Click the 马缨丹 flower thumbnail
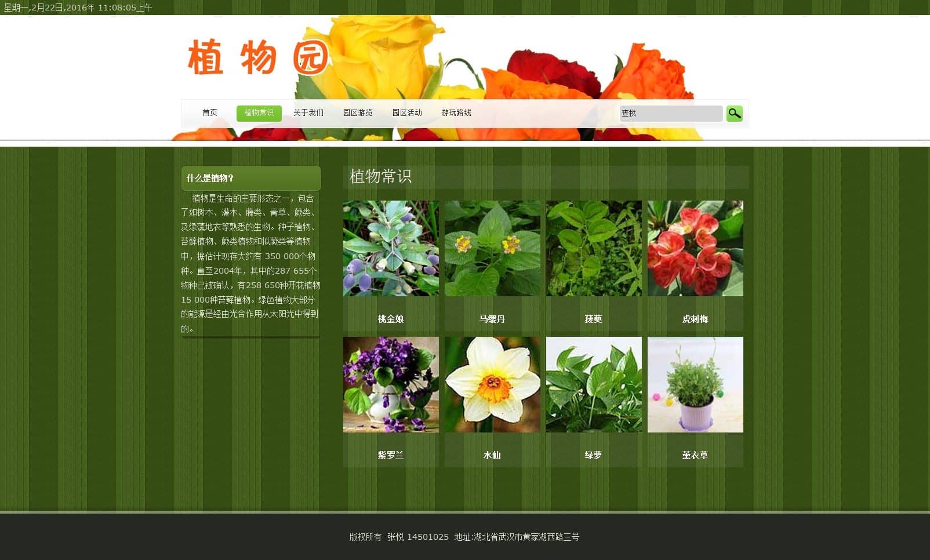This screenshot has width=930, height=560. tap(492, 248)
